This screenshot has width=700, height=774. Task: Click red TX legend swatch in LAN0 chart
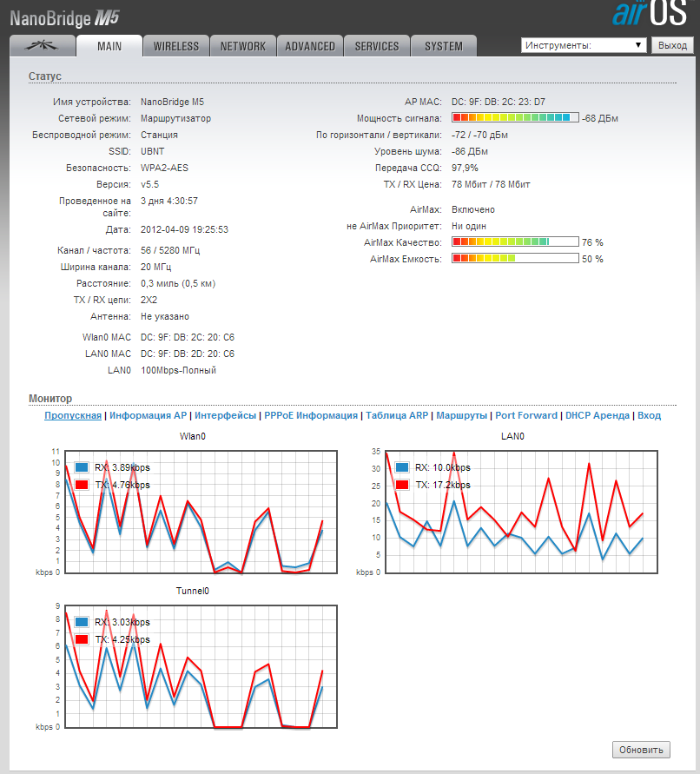click(x=402, y=485)
